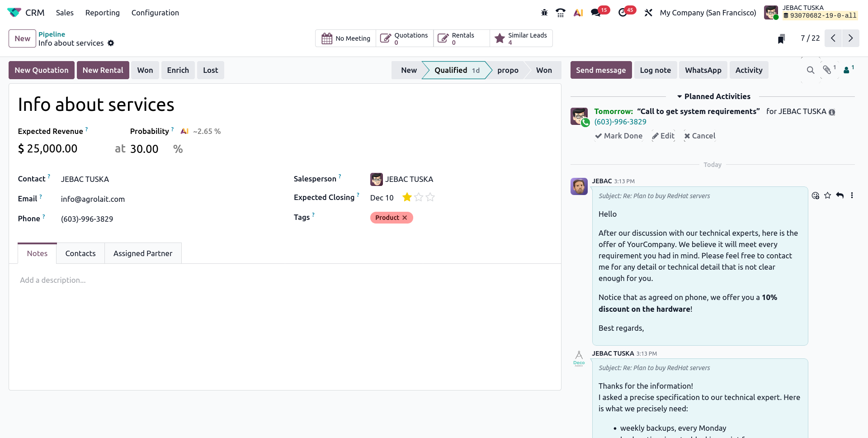868x438 pixels.
Task: Click the paperclip attachments icon
Action: pyautogui.click(x=827, y=70)
